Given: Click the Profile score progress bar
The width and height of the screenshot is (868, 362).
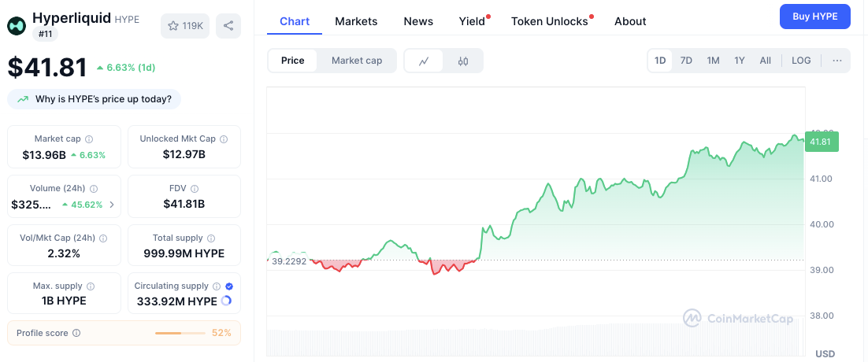Looking at the screenshot, I should 180,333.
